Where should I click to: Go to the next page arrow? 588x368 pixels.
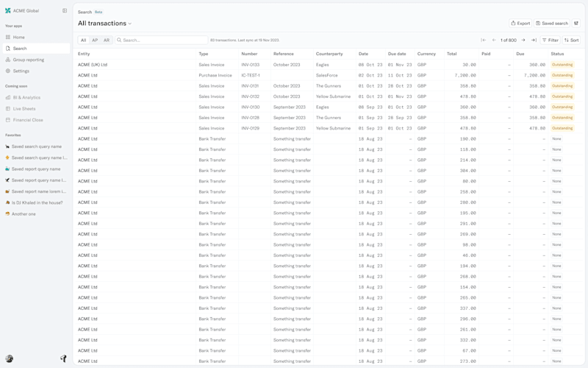[x=523, y=40]
